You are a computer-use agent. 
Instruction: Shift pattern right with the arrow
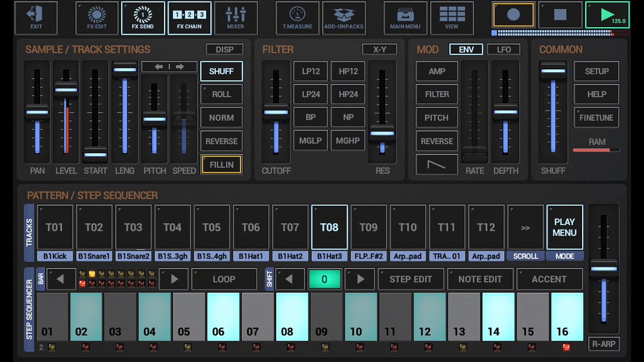(360, 279)
